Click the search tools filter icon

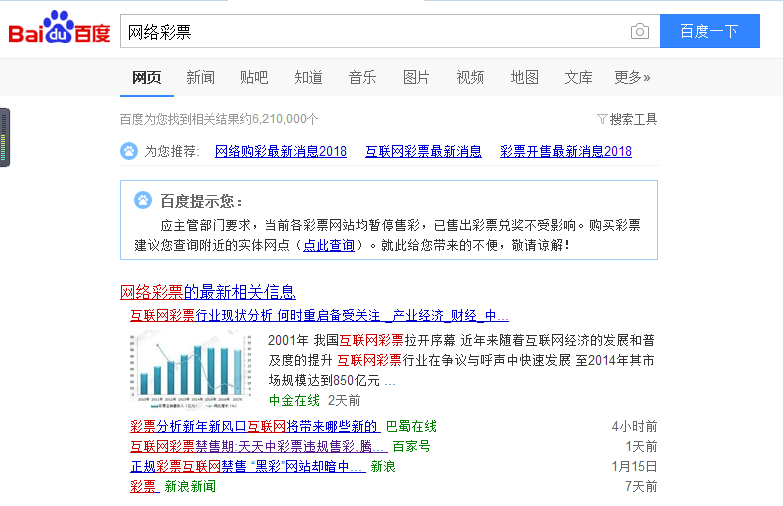click(x=602, y=119)
